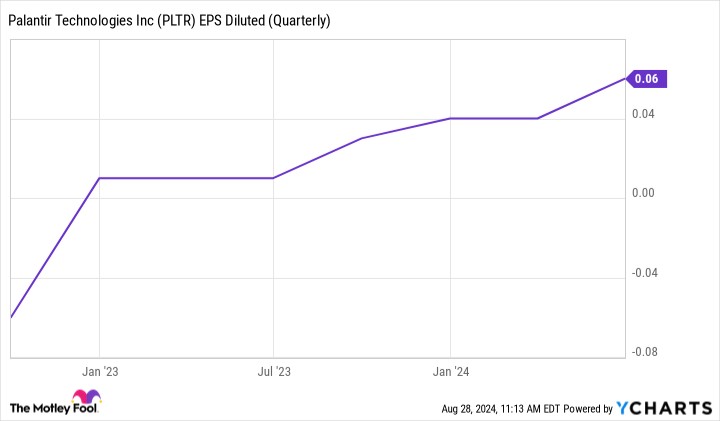
Task: Click the line vertex between Jul '23 and Jan '24
Action: click(x=361, y=138)
